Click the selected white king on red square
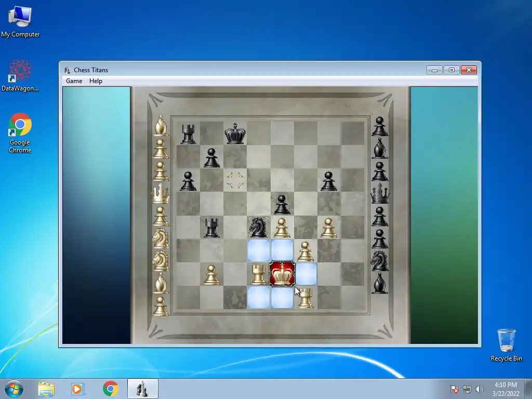The image size is (532, 399). pos(282,274)
